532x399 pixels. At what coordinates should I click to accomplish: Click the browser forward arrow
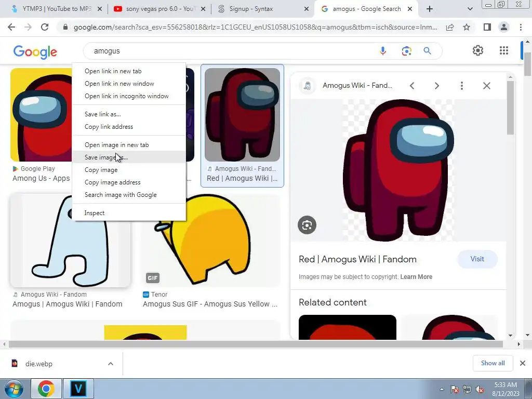click(x=28, y=27)
